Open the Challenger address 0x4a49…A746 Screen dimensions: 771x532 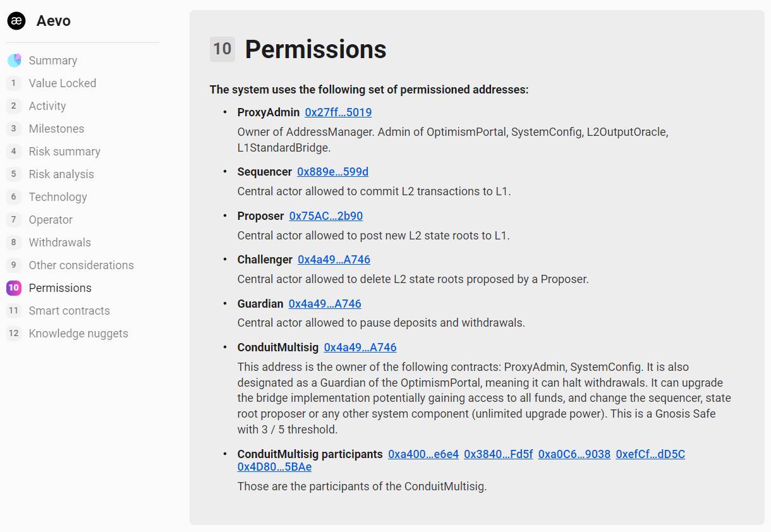(x=334, y=260)
